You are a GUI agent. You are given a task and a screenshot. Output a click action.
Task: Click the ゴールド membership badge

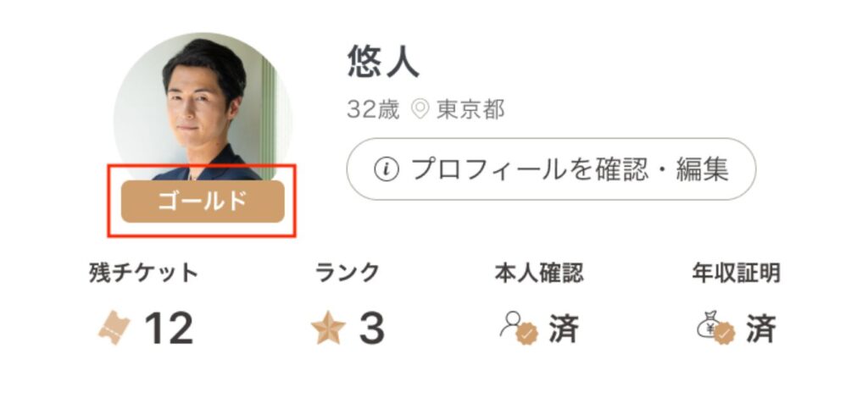coord(203,202)
